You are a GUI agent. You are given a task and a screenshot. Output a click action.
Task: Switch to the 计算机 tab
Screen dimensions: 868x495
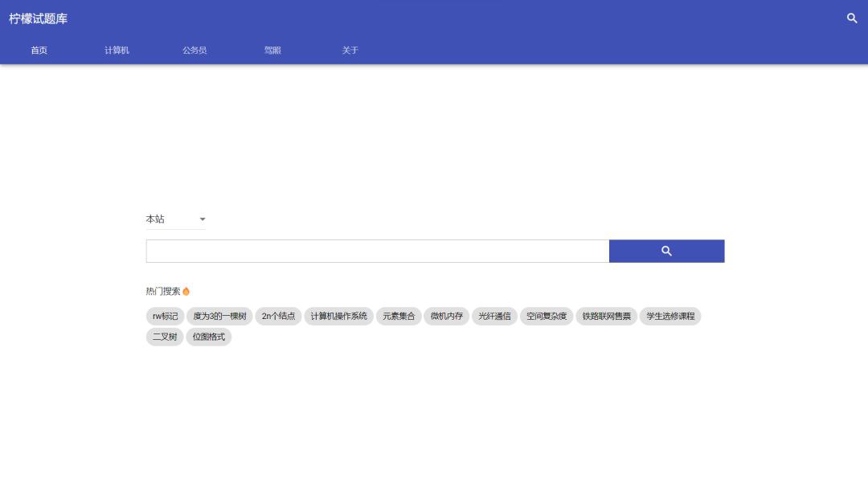[x=117, y=50]
